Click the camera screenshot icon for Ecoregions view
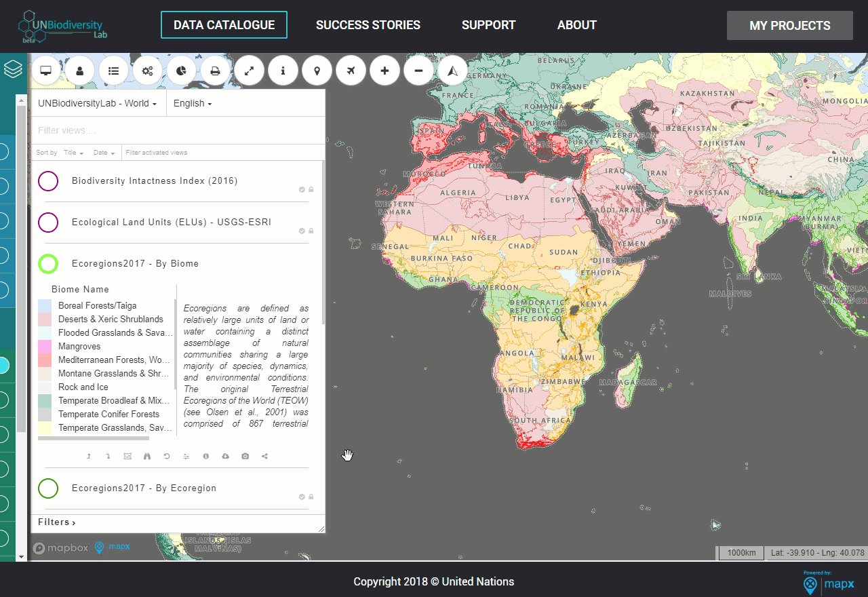The height and width of the screenshot is (597, 868). (x=245, y=456)
